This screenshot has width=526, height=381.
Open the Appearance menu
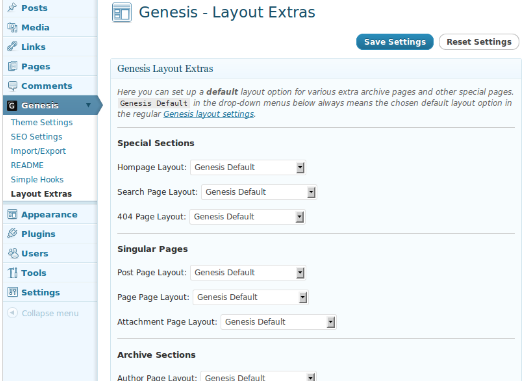coord(49,215)
